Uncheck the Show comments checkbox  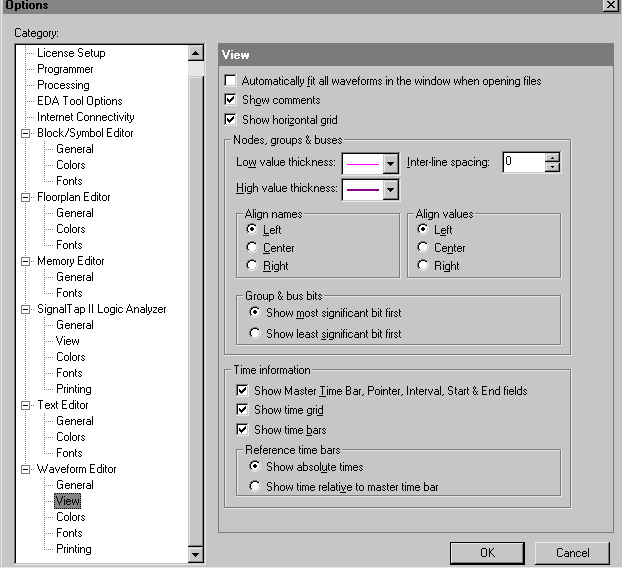(x=231, y=100)
